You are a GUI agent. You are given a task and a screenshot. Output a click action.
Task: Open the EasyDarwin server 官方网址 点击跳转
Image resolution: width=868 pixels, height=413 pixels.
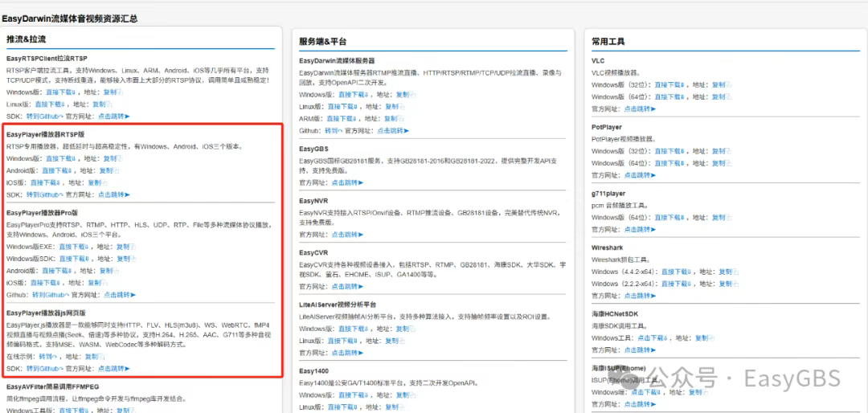click(393, 131)
